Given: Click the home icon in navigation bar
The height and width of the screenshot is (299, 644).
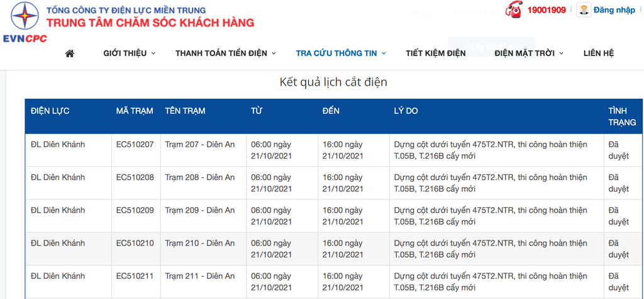Looking at the screenshot, I should [70, 53].
